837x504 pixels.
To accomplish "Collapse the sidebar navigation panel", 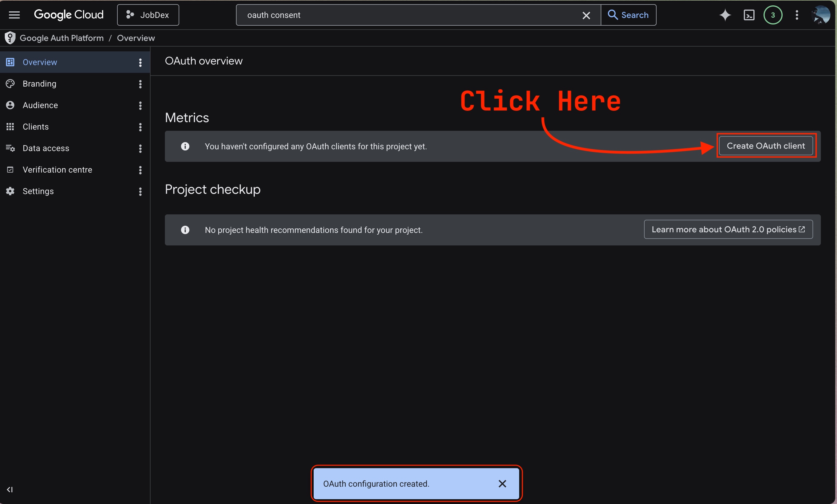I will pos(10,489).
